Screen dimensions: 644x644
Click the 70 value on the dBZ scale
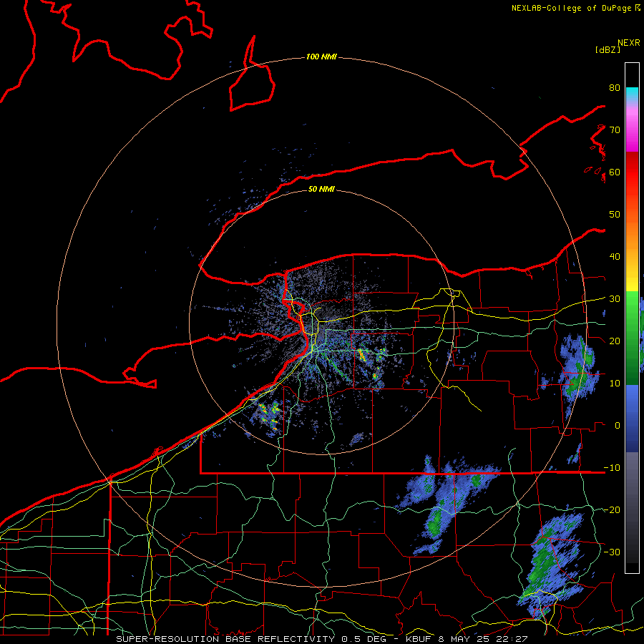point(615,130)
